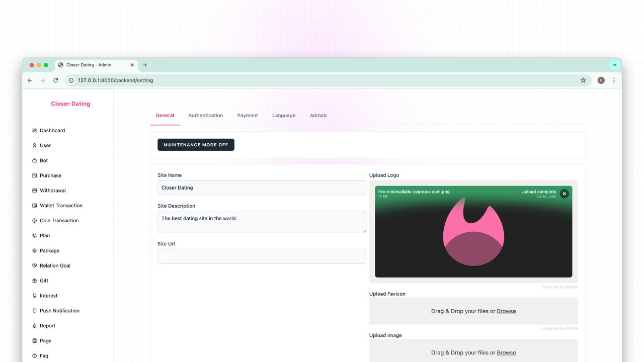Click the Push Notification bell icon
This screenshot has height=362, width=644.
pyautogui.click(x=35, y=311)
